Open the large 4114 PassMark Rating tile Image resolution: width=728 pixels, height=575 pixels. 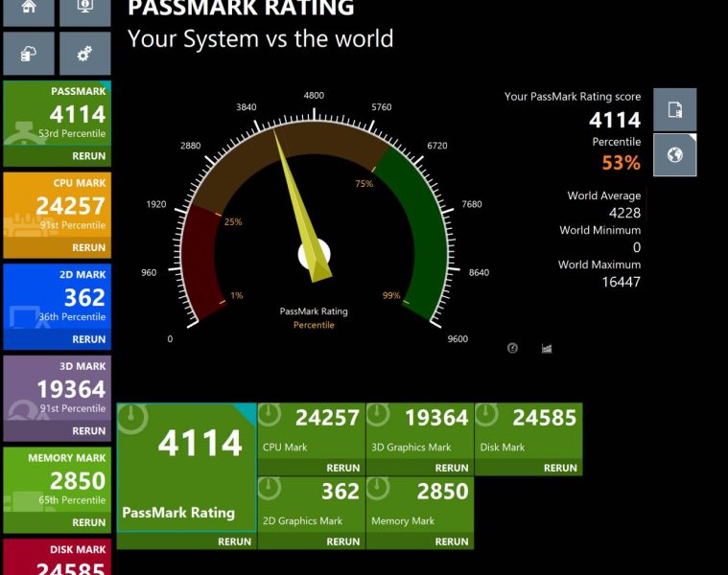tap(187, 468)
